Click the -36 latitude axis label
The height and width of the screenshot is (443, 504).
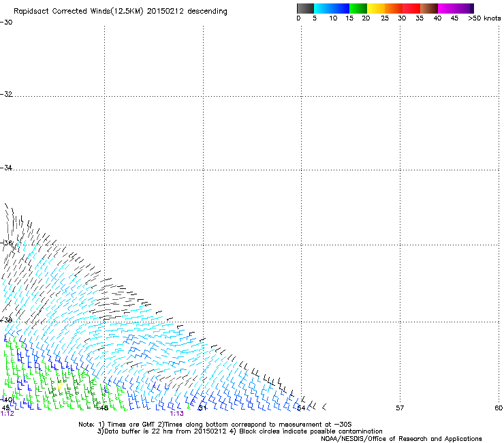(6, 243)
